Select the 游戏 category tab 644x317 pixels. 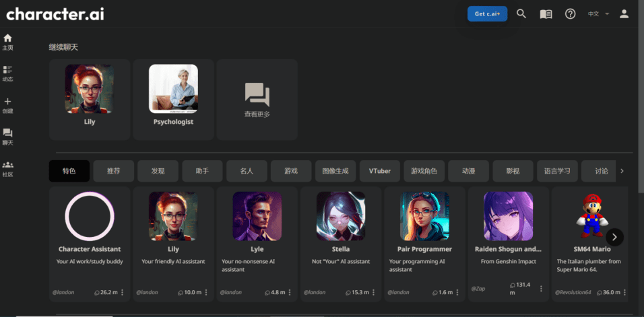pos(291,171)
